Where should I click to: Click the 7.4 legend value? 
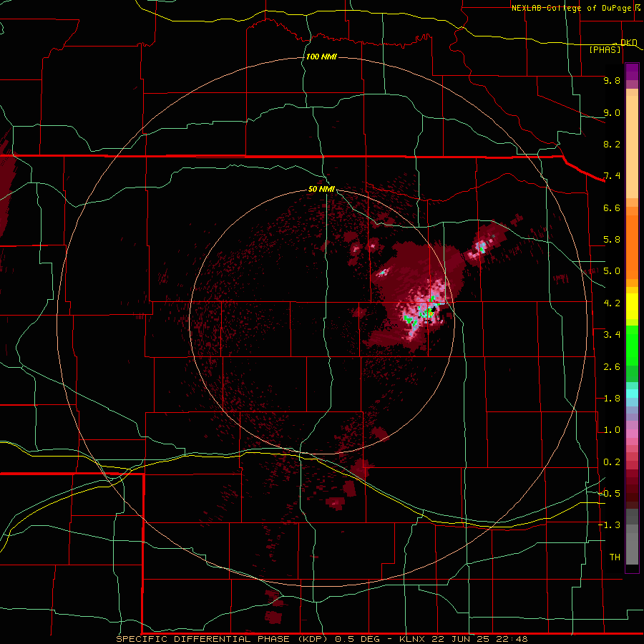[x=612, y=176]
